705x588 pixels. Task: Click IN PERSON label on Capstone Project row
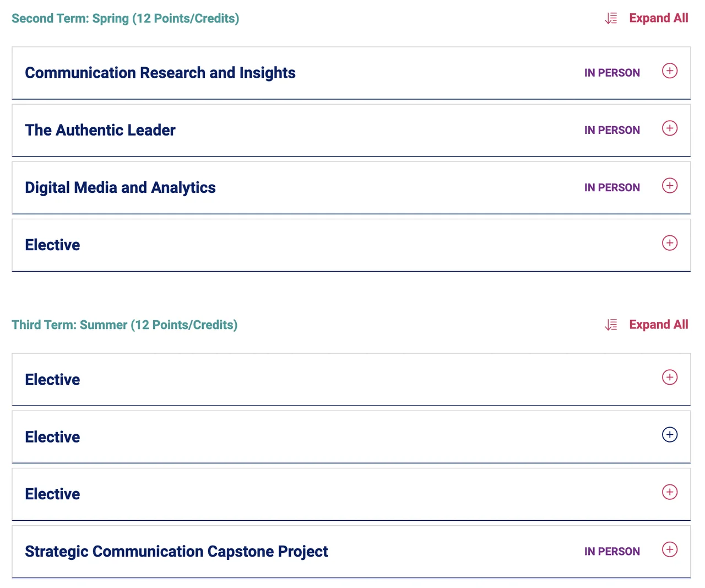[x=612, y=552]
